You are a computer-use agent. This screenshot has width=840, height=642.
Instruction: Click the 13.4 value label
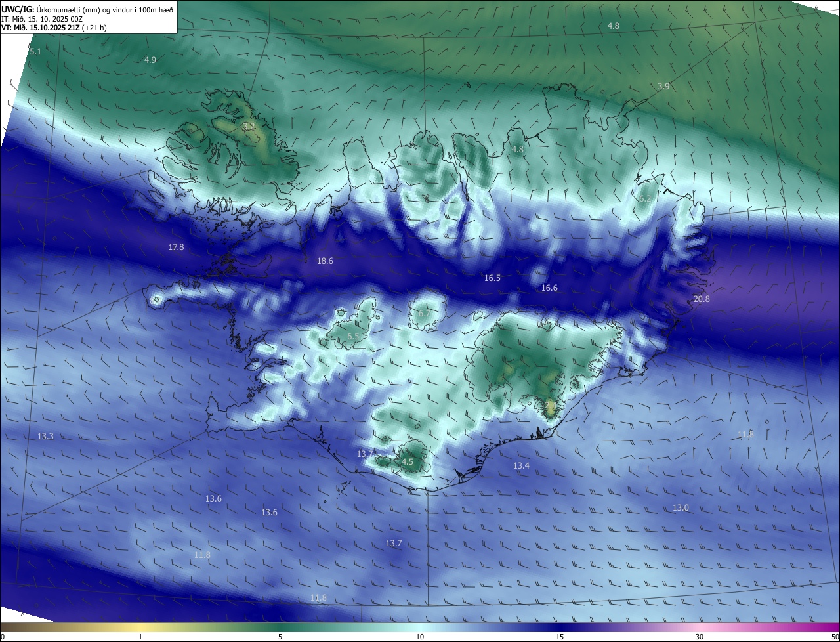coord(521,466)
